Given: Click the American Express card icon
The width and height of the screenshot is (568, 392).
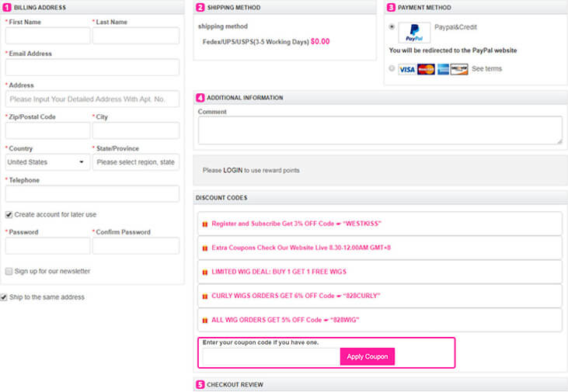Looking at the screenshot, I should [443, 69].
